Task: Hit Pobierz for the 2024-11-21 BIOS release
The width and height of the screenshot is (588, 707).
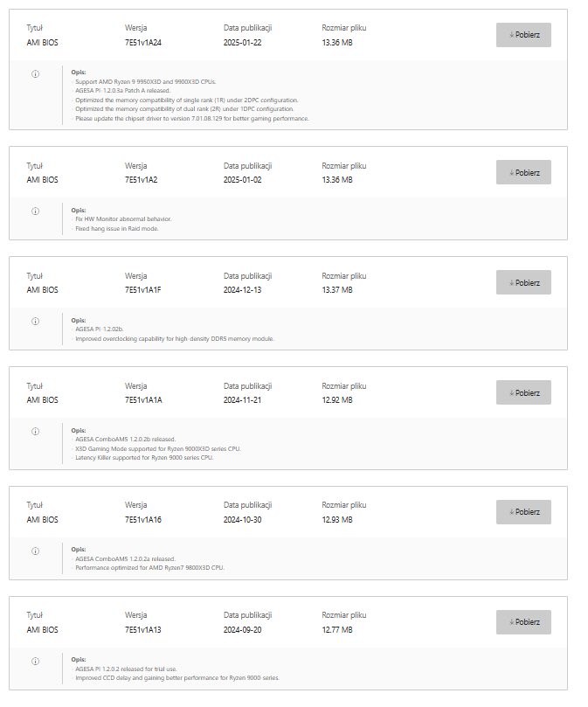Action: pos(523,392)
